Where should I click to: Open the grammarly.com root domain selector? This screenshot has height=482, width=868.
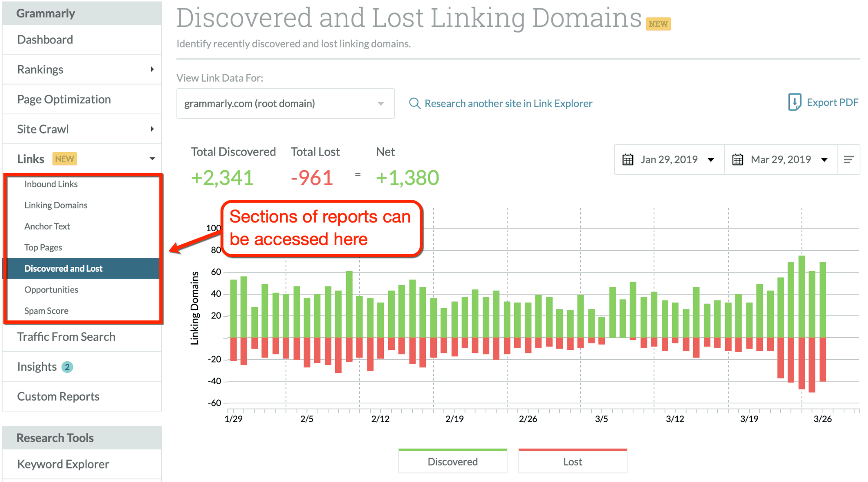click(x=285, y=103)
